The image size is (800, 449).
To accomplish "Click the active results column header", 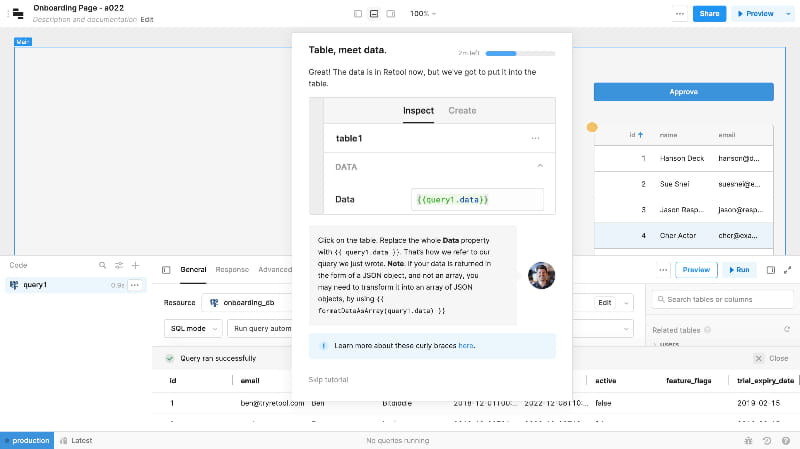I will (x=606, y=381).
